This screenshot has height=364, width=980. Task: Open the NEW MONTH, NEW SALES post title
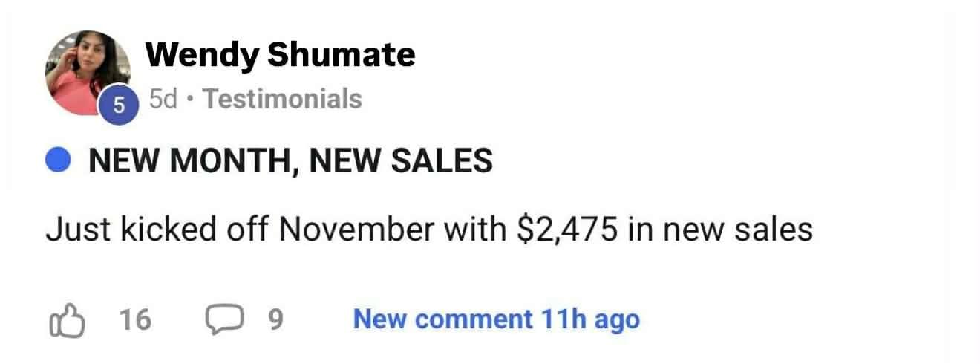[x=290, y=161]
